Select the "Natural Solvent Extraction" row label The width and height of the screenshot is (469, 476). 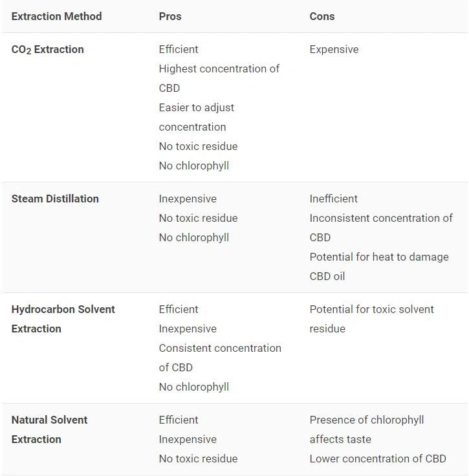point(49,429)
